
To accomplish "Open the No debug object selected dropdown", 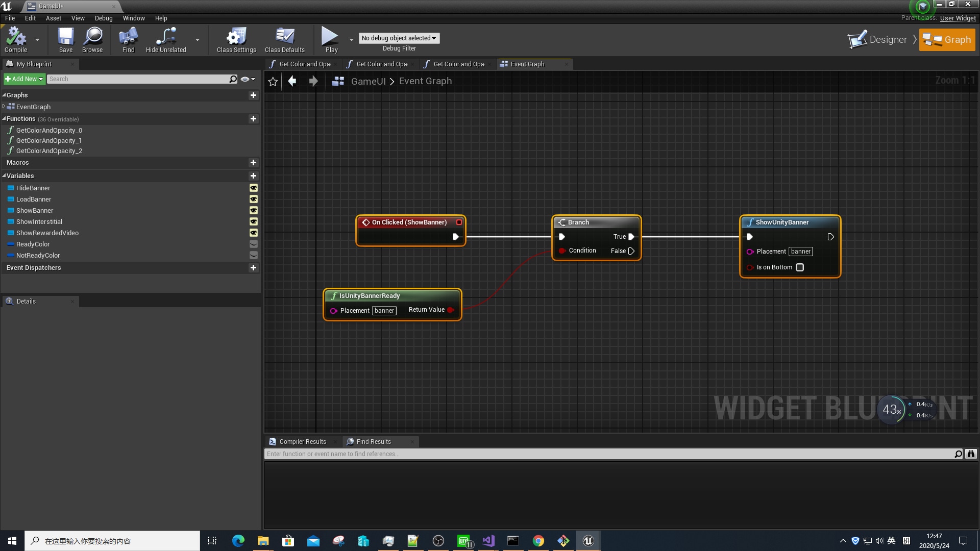I will click(399, 38).
